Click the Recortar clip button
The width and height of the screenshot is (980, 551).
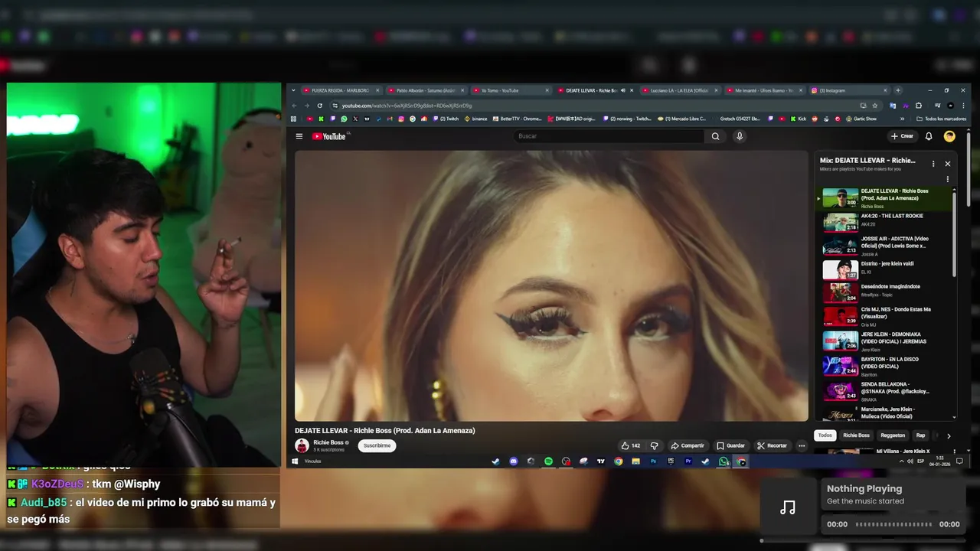[x=772, y=445]
